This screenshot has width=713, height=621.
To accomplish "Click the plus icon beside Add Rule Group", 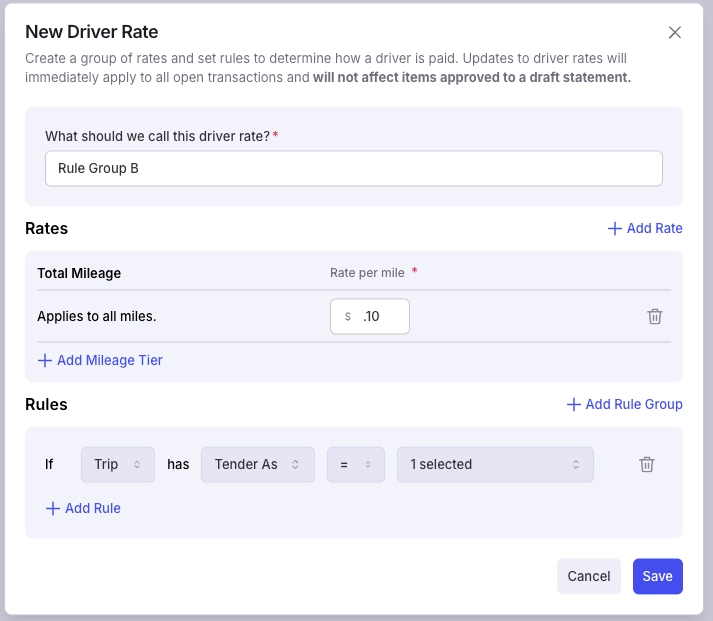I will (x=573, y=404).
